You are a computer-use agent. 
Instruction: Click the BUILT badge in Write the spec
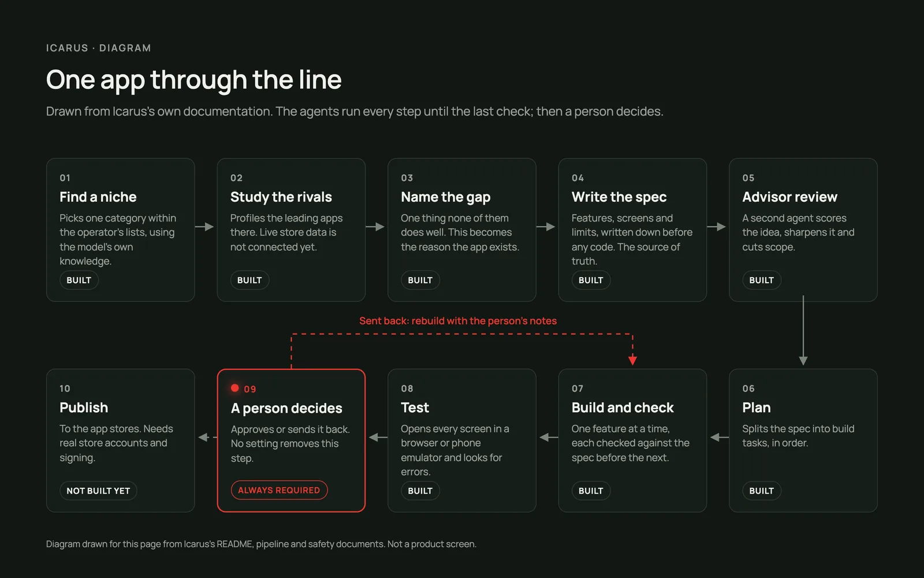pos(591,280)
